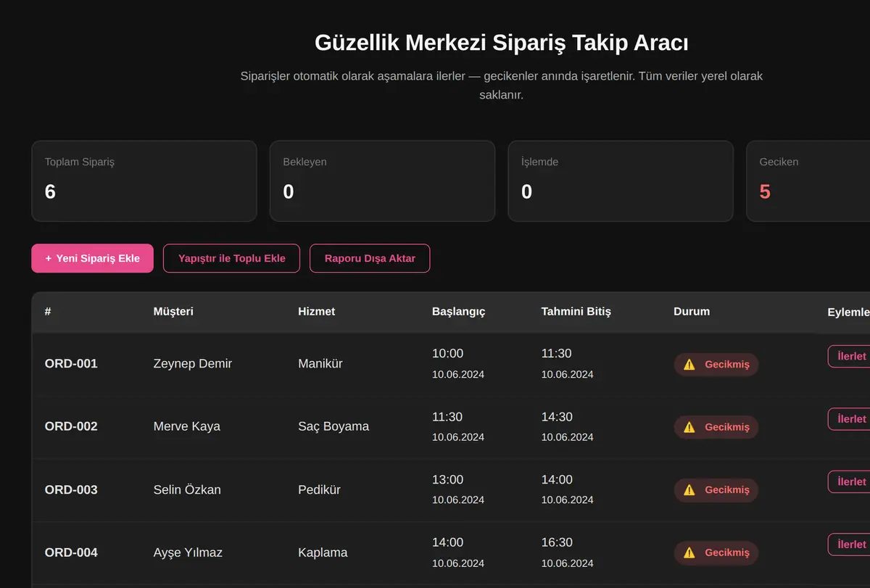Screen dimensions: 870x588
Task: Click customer name Ayşe Yılmaz
Action: click(x=188, y=552)
